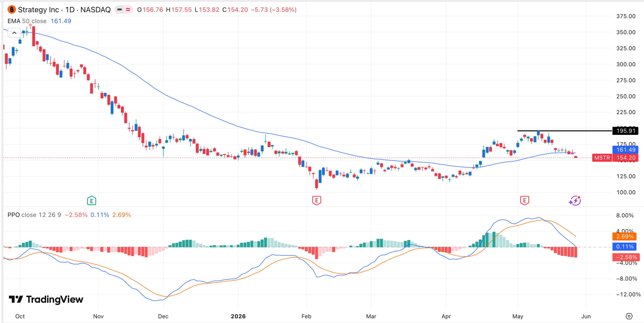This screenshot has height=323, width=644.
Task: Open the red earnings marker in May
Action: tap(525, 201)
